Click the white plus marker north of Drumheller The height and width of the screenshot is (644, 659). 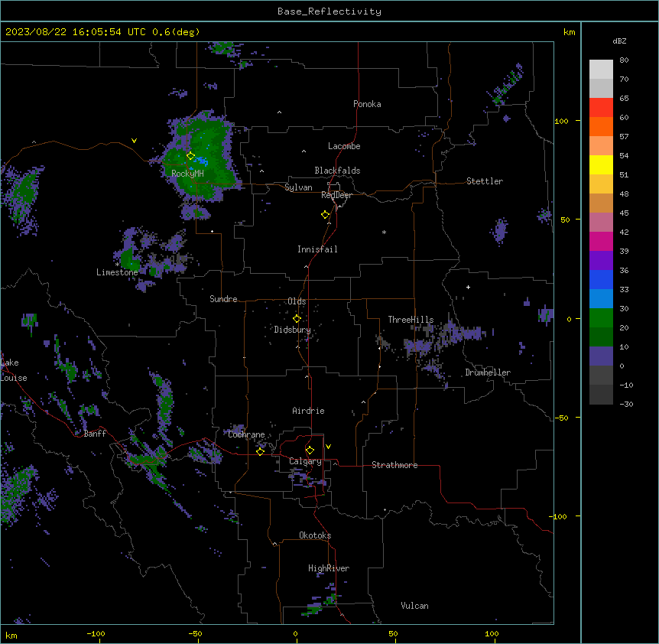pos(468,287)
